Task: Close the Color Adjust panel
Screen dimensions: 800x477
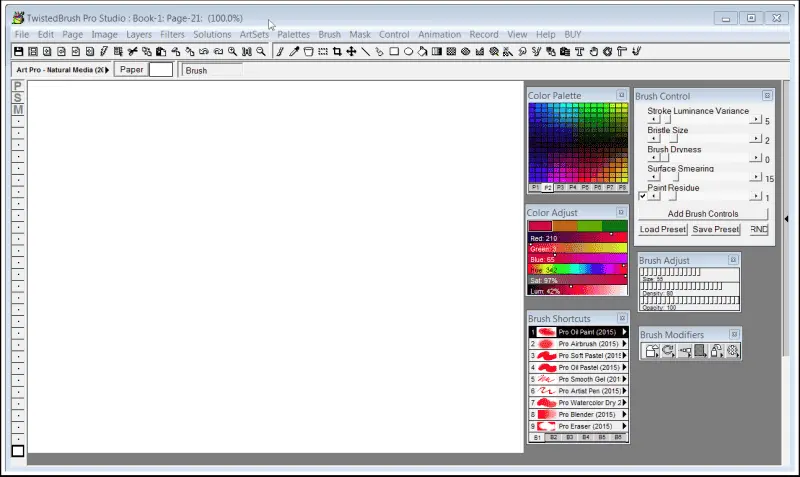Action: (621, 212)
